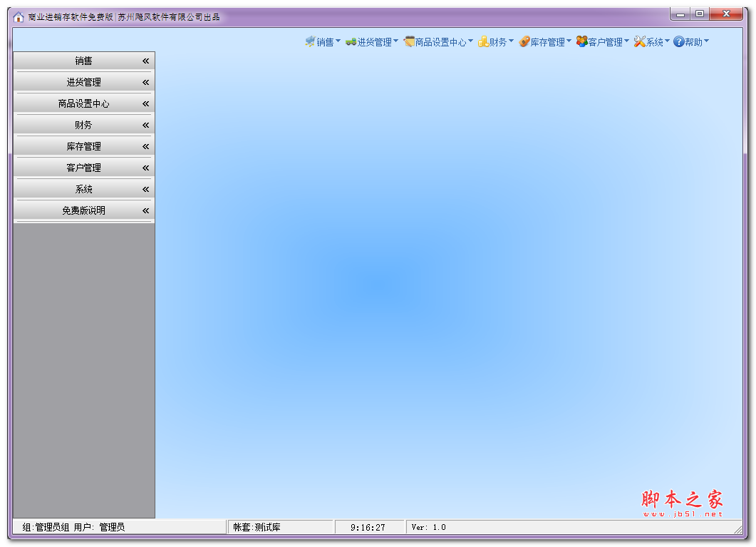Click the 销售 toolbar icon

[x=310, y=42]
